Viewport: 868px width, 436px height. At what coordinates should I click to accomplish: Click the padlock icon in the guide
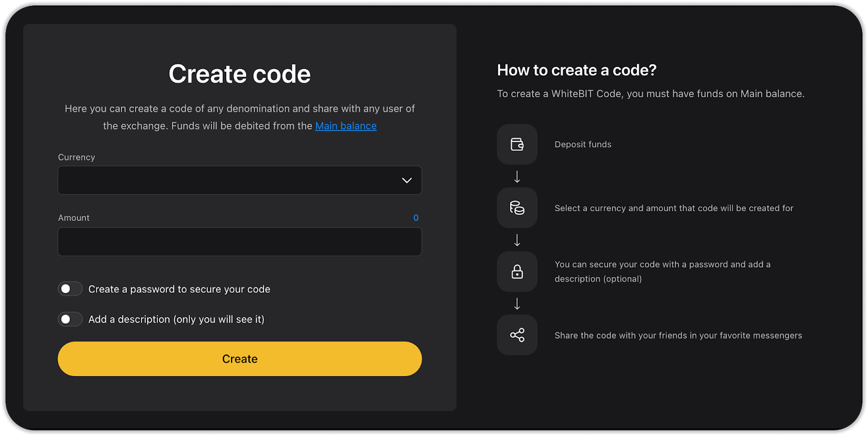(517, 271)
